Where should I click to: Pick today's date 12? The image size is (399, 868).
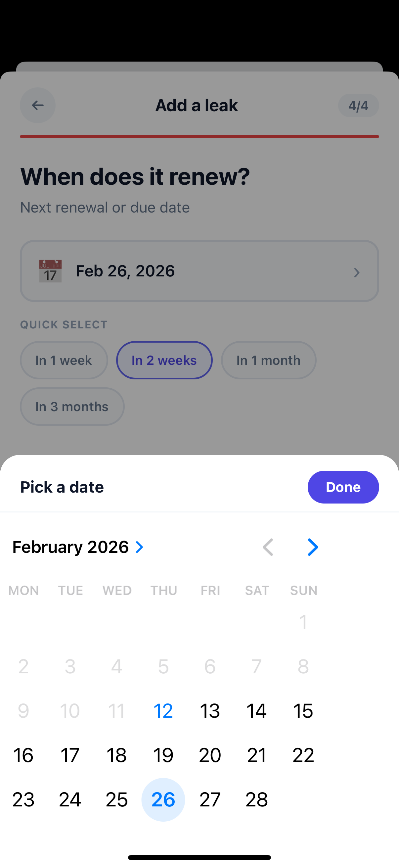click(163, 711)
